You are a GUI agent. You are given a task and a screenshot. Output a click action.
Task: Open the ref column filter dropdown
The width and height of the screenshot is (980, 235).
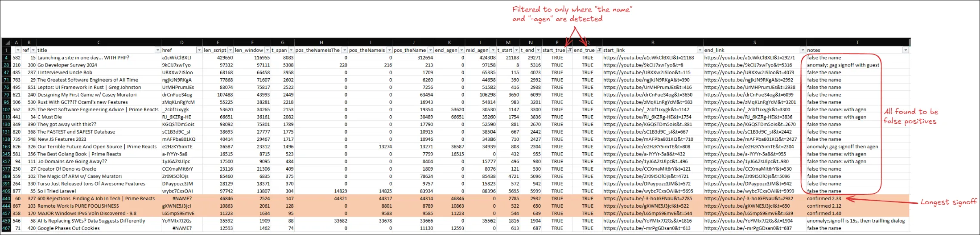(x=33, y=50)
